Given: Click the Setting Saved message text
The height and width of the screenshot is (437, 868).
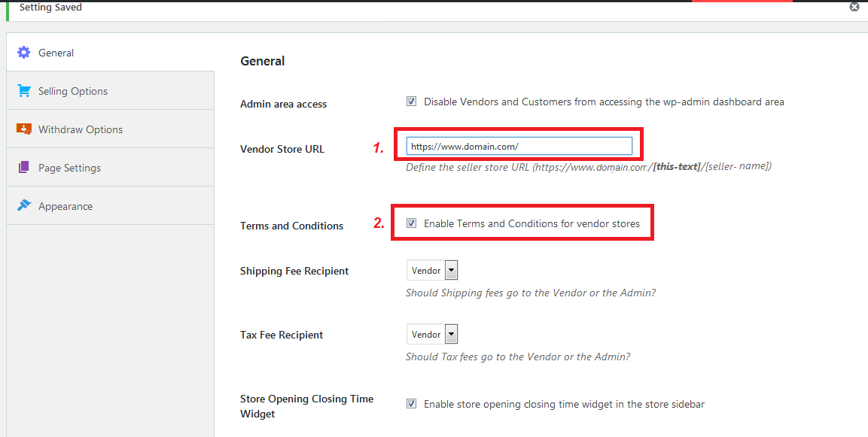Looking at the screenshot, I should click(50, 8).
